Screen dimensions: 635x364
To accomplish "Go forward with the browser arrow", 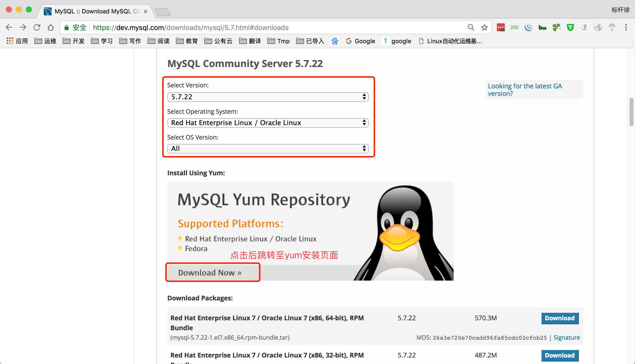I will (23, 27).
